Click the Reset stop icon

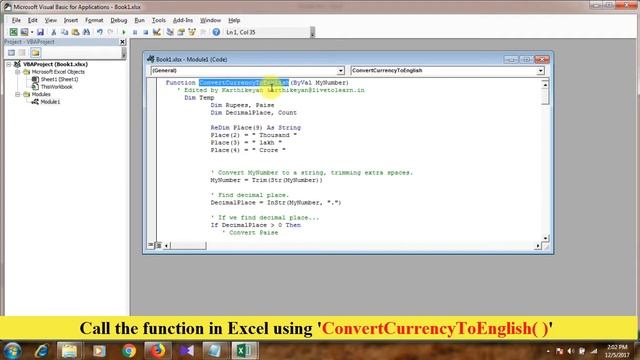pyautogui.click(x=146, y=32)
